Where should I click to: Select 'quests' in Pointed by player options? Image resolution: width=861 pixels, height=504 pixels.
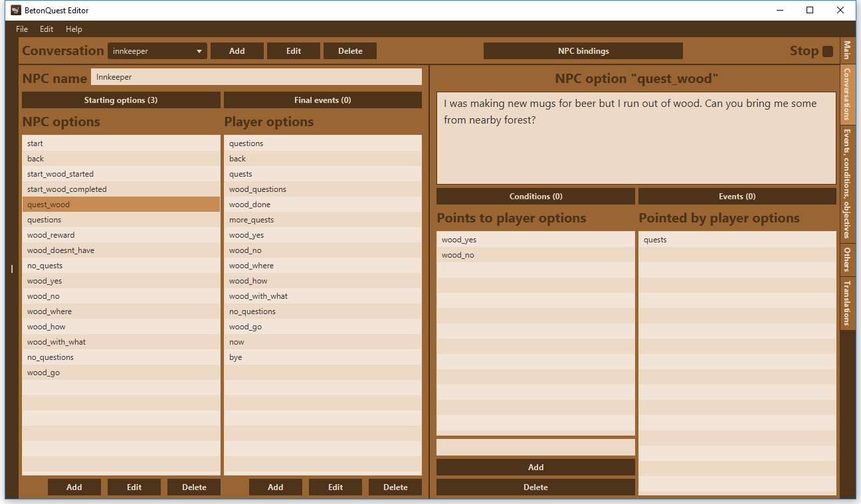(737, 240)
